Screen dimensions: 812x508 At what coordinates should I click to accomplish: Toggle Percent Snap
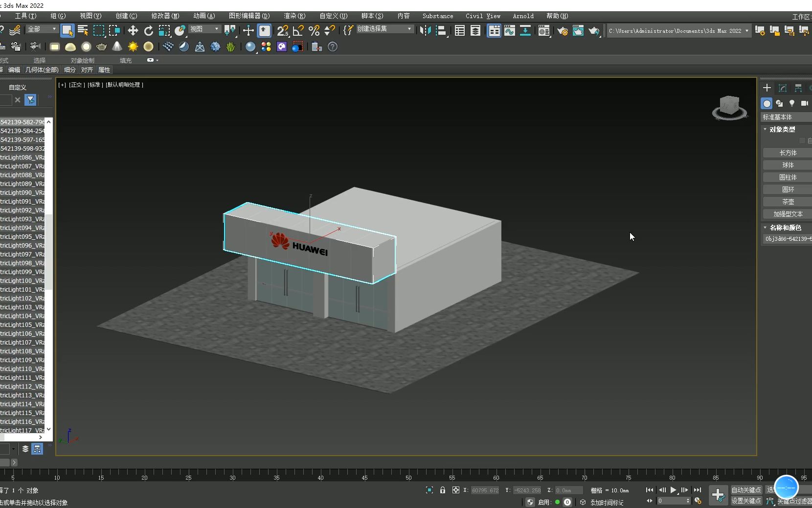point(314,30)
